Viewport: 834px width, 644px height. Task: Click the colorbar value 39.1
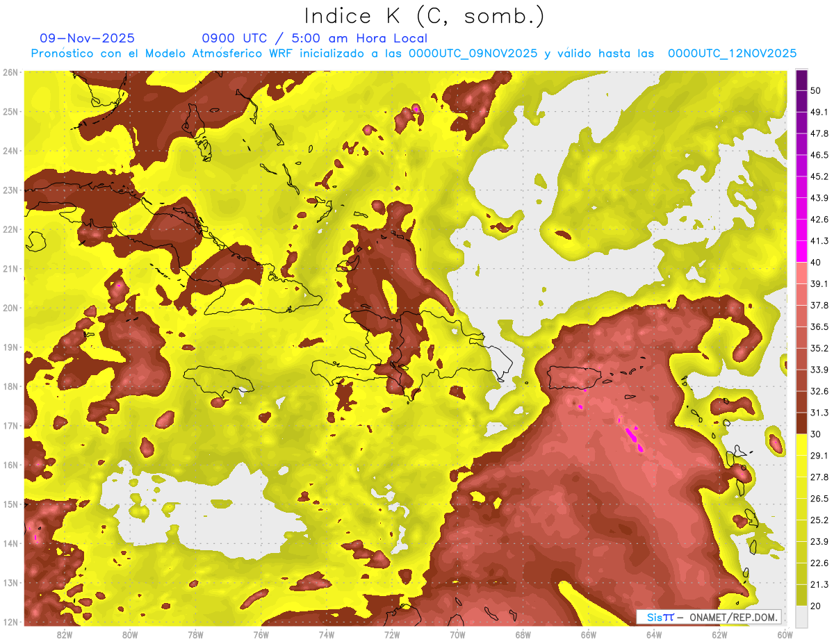click(819, 283)
